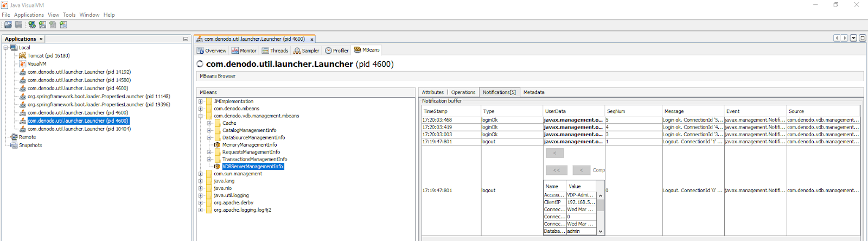Click the VDBServerManagementInfo MBean icon
The height and width of the screenshot is (241, 868).
[x=217, y=167]
